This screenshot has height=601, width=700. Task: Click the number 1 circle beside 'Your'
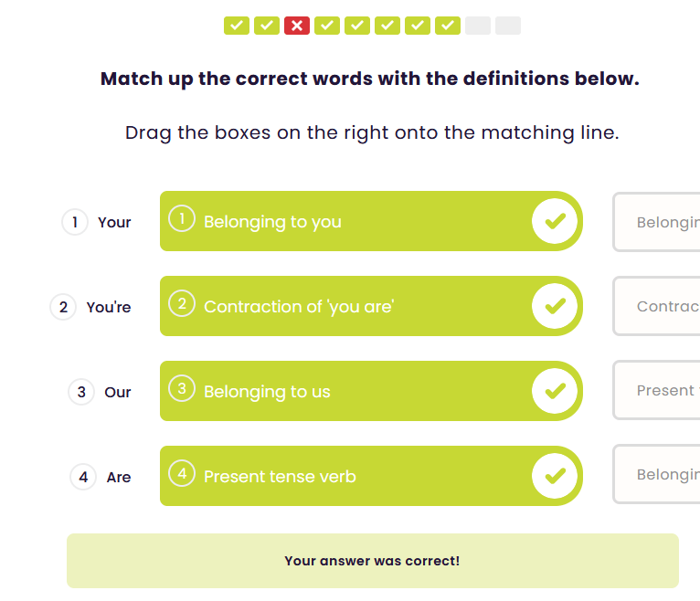[x=75, y=222]
